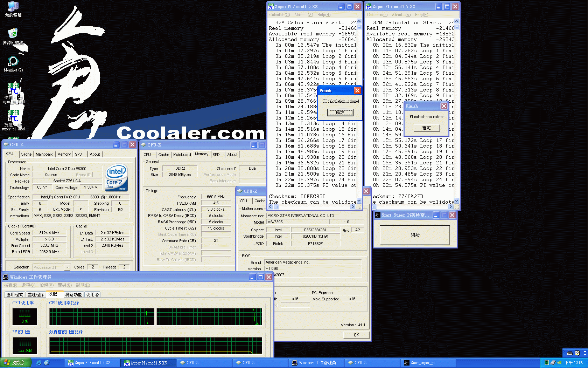Screen dimensions: 588x368
Task: Switch to SPD tab in left CPU-Z
Action: tap(78, 154)
